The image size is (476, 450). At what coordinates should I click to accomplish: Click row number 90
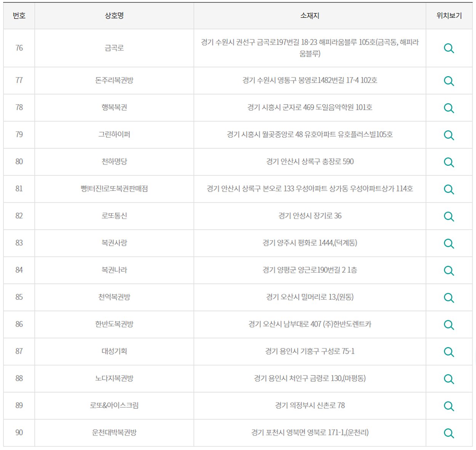tap(19, 432)
